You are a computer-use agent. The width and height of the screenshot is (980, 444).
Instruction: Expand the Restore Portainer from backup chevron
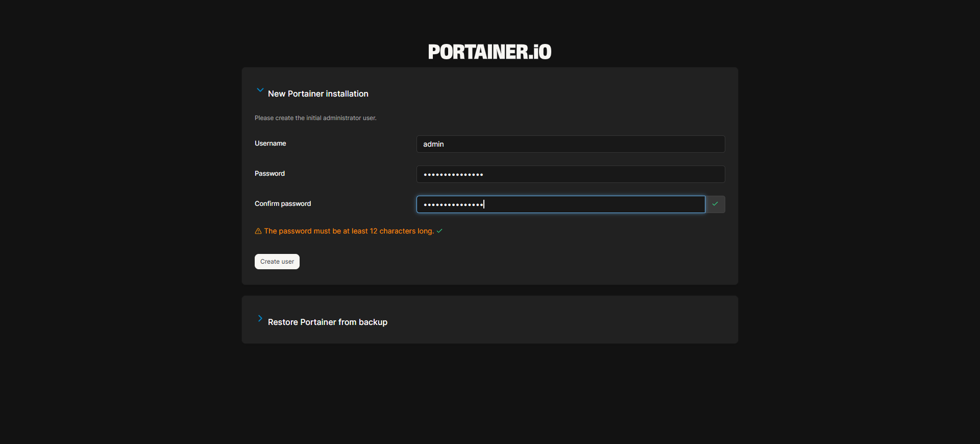coord(260,318)
